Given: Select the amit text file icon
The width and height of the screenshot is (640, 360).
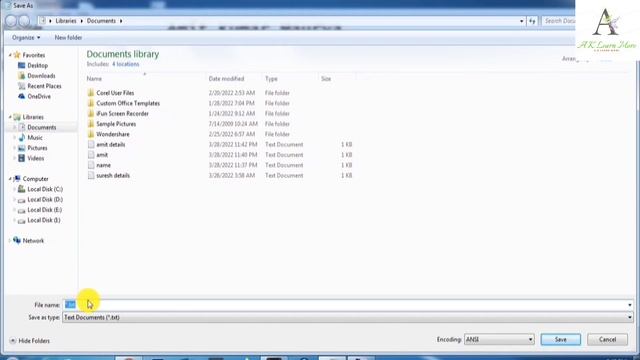Looking at the screenshot, I should coord(91,155).
